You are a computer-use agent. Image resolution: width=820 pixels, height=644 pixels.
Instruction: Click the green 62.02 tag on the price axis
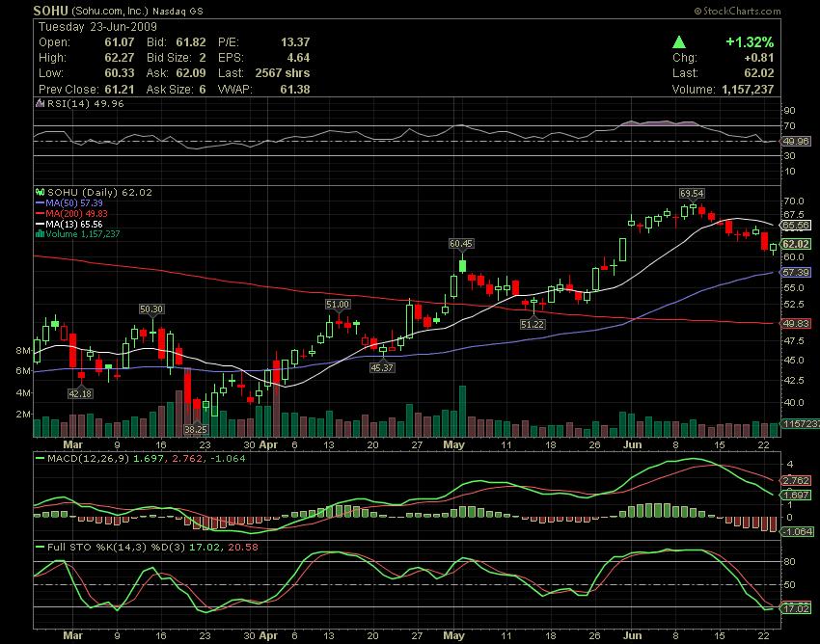point(796,244)
